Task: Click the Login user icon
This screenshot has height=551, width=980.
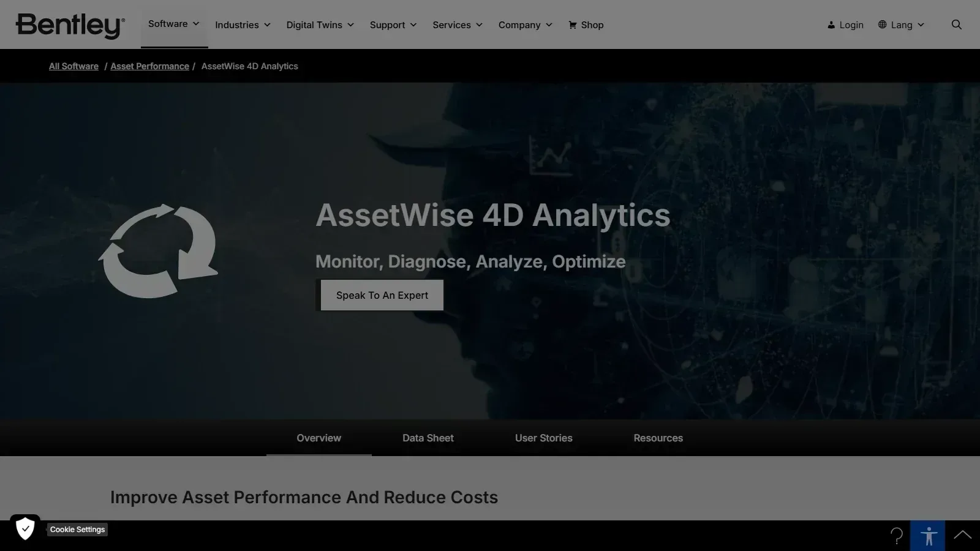Action: click(x=831, y=25)
